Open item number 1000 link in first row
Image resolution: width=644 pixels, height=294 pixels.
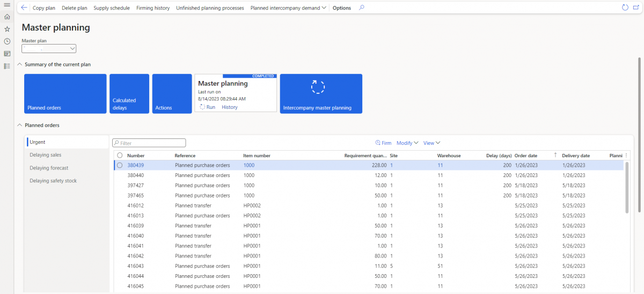[249, 165]
